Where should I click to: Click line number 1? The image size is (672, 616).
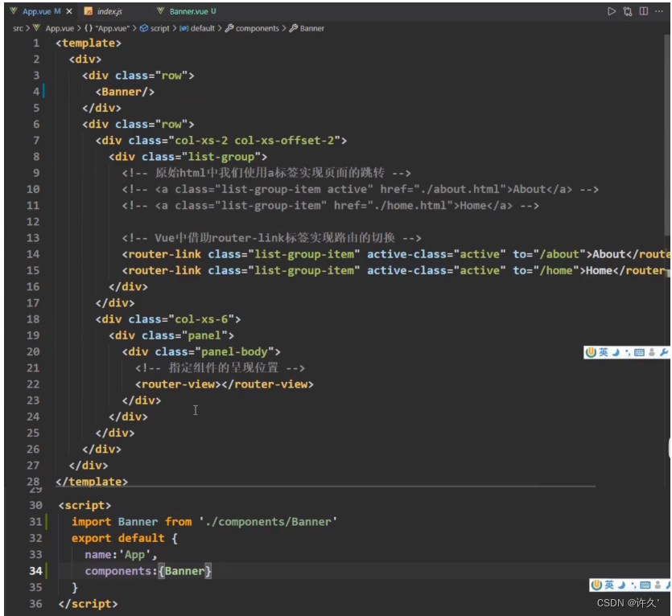36,43
